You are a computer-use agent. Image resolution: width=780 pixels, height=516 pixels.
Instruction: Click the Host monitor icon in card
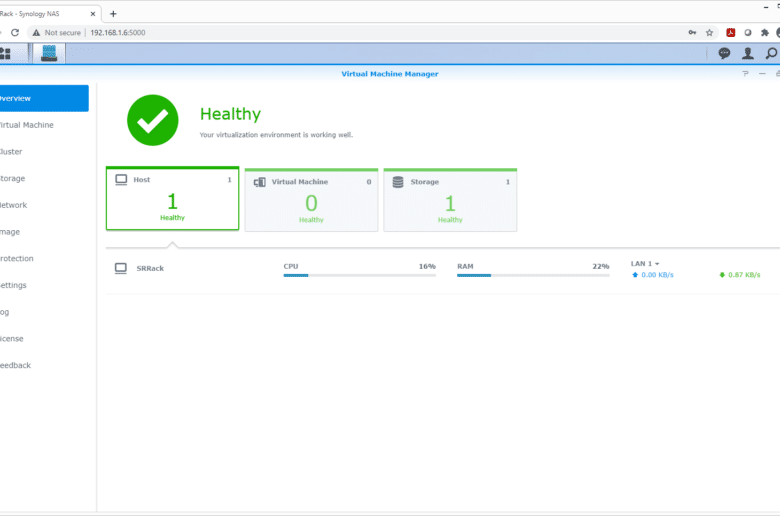coord(121,180)
